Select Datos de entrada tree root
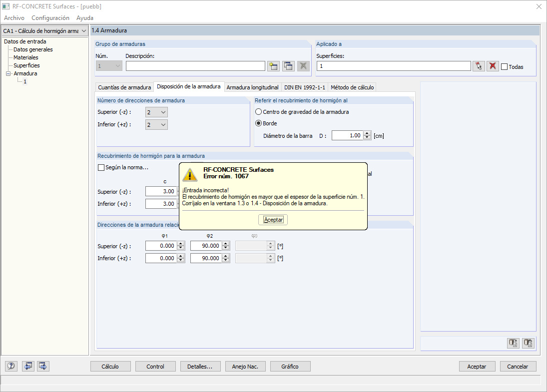 pyautogui.click(x=25, y=41)
